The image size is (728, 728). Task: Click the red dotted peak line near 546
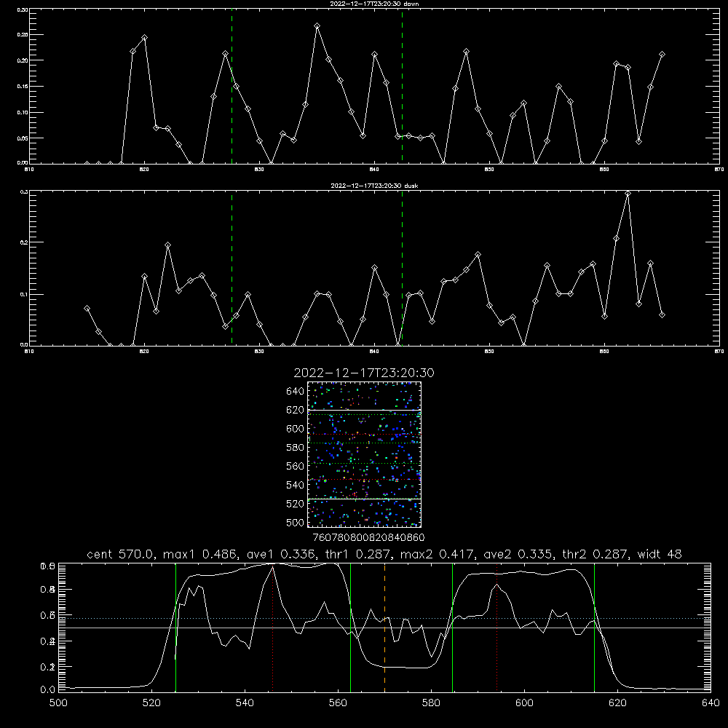272,628
